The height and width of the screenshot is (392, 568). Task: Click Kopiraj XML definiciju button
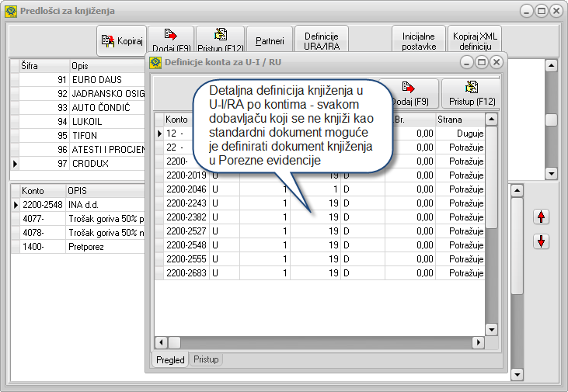(476, 40)
